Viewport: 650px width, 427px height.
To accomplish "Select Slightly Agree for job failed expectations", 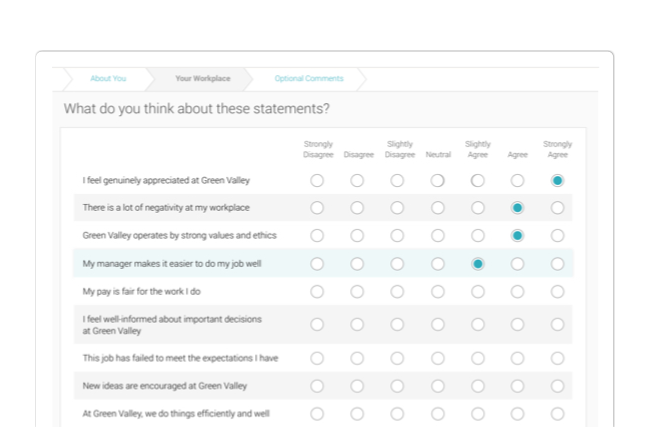I will coord(478,358).
